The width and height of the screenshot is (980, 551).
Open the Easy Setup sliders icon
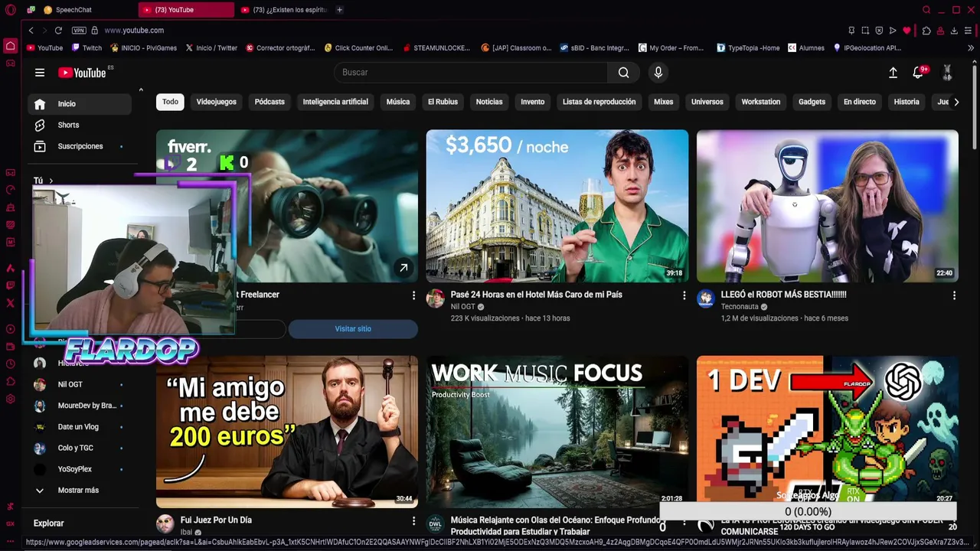(969, 31)
